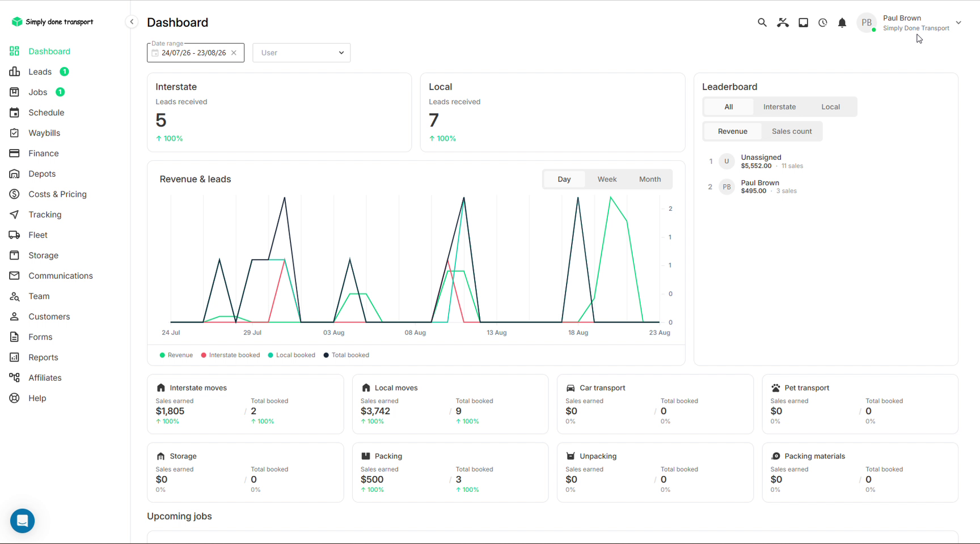Screen dimensions: 980x544
Task: Open the Tracking sidebar item
Action: (45, 214)
